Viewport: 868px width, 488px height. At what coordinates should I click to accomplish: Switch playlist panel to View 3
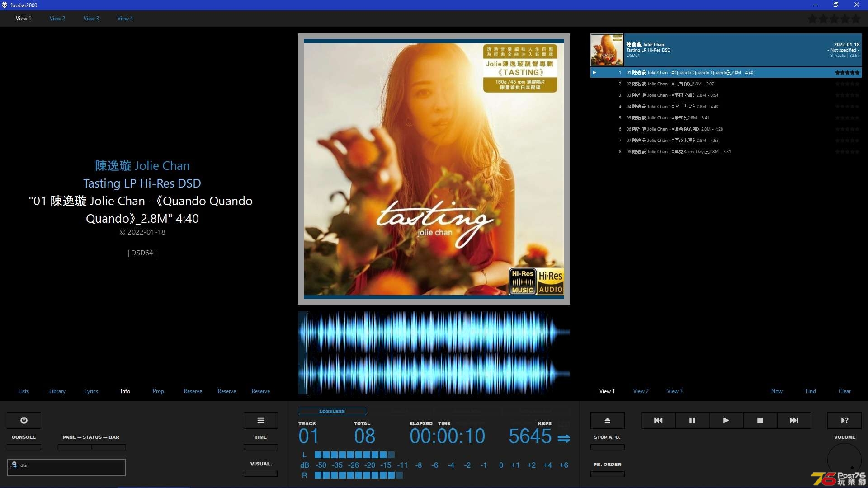click(x=675, y=391)
